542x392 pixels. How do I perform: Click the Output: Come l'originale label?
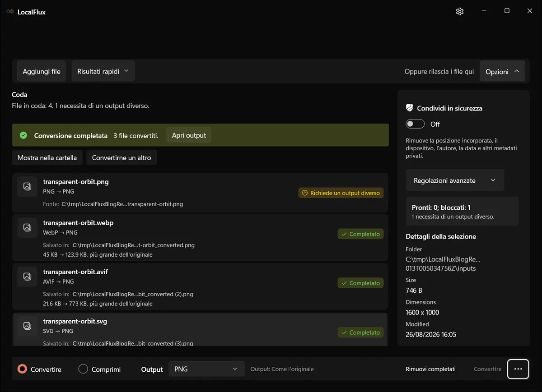tap(282, 369)
